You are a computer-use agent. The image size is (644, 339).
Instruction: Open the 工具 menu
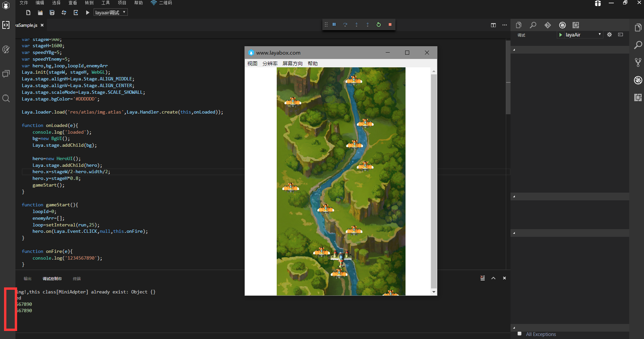pos(106,3)
